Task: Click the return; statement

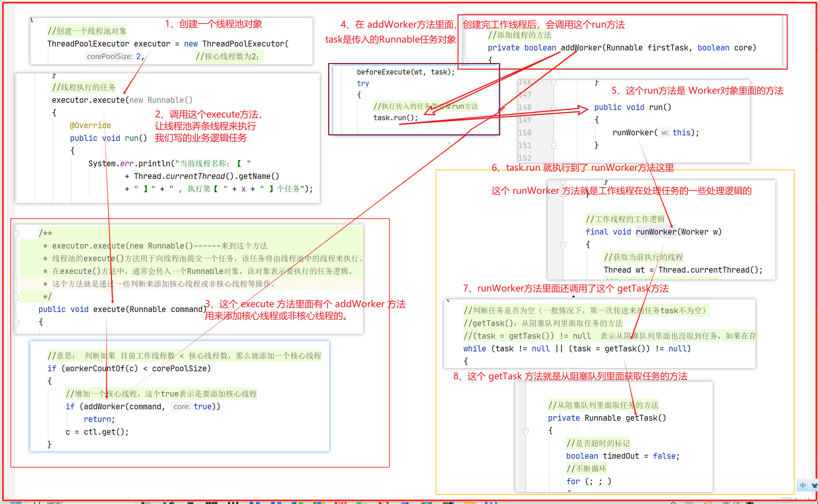Action: (99, 419)
